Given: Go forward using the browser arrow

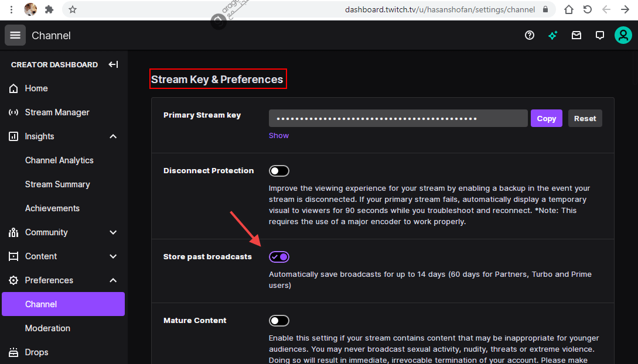Looking at the screenshot, I should point(625,9).
